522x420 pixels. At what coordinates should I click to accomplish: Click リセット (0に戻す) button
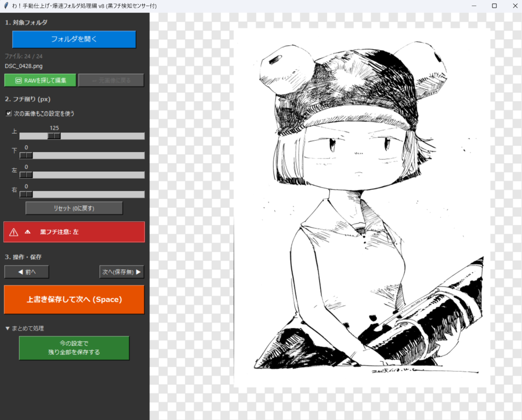point(74,208)
